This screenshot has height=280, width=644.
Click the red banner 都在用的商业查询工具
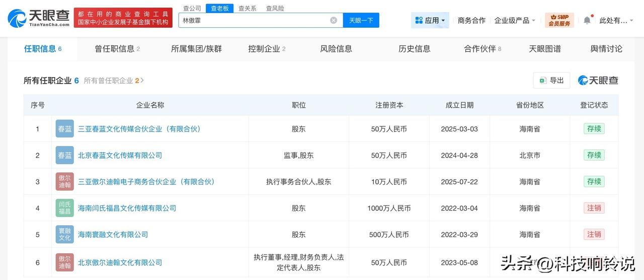[x=123, y=18]
